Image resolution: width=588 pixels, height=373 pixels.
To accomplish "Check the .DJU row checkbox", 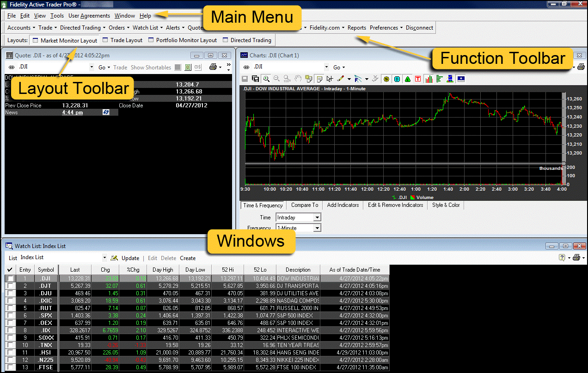I will [10, 293].
